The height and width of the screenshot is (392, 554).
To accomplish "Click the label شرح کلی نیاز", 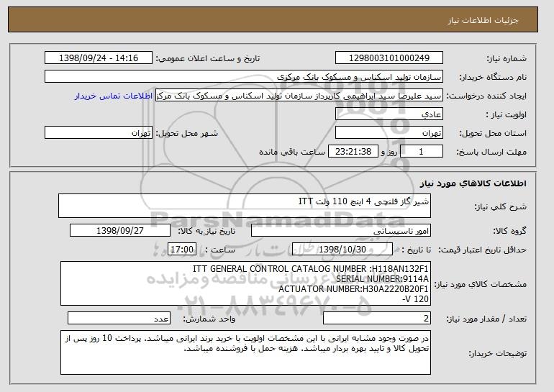I will pos(500,206).
